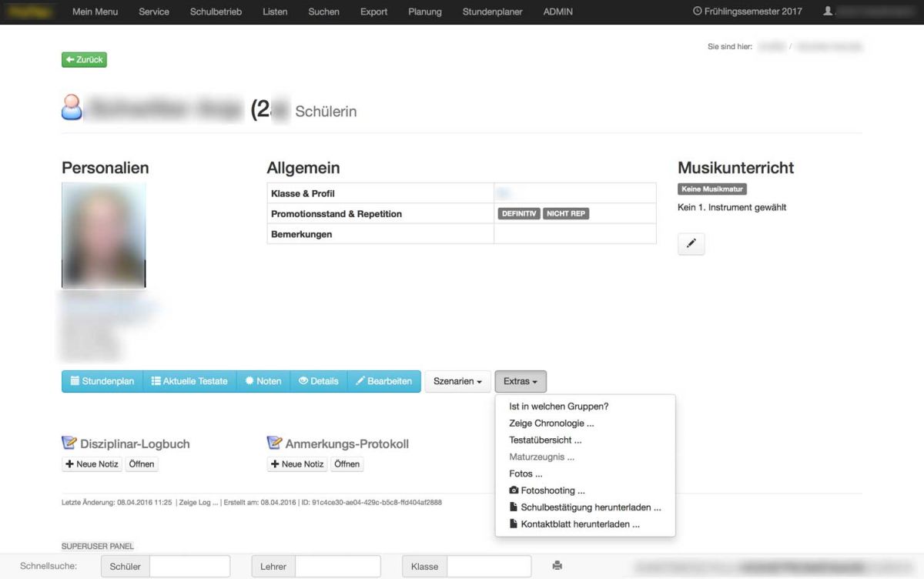924x579 pixels.
Task: Expand the Szenarien dropdown
Action: (457, 381)
